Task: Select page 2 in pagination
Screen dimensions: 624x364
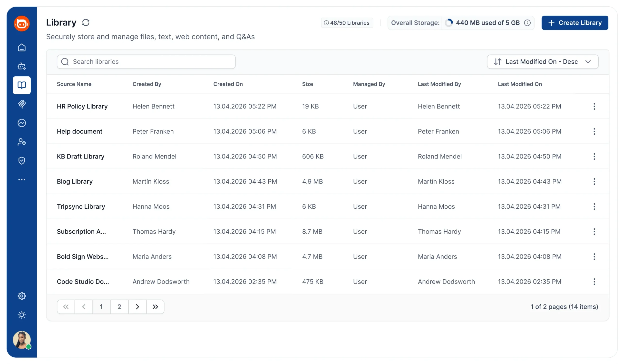Action: 119,307
